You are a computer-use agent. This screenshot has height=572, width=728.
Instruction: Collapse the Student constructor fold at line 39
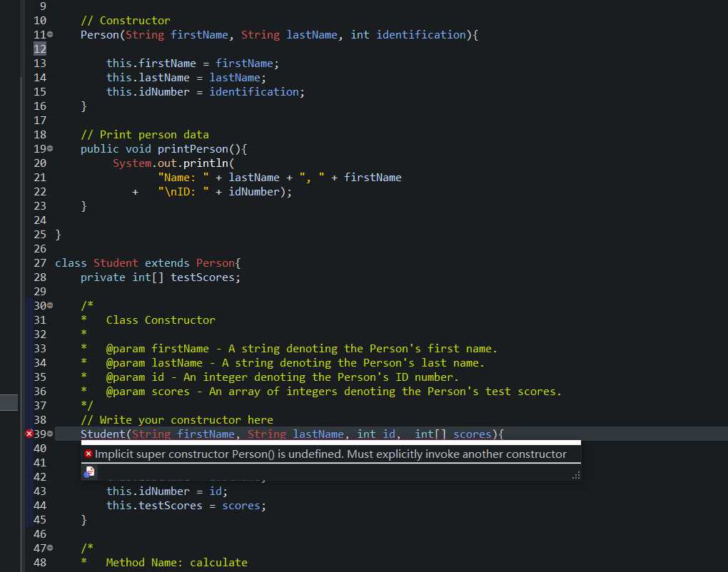point(50,434)
